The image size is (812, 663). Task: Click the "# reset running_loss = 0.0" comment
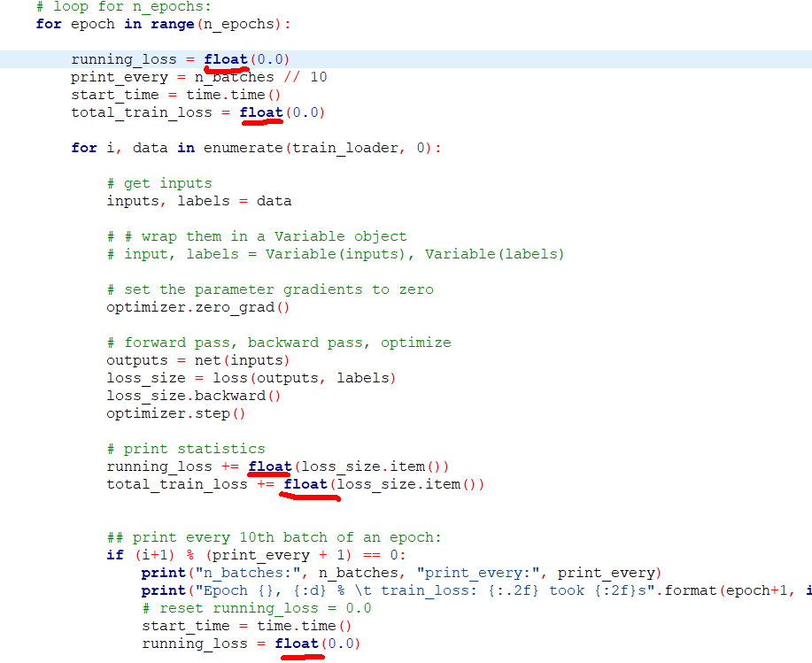(256, 608)
